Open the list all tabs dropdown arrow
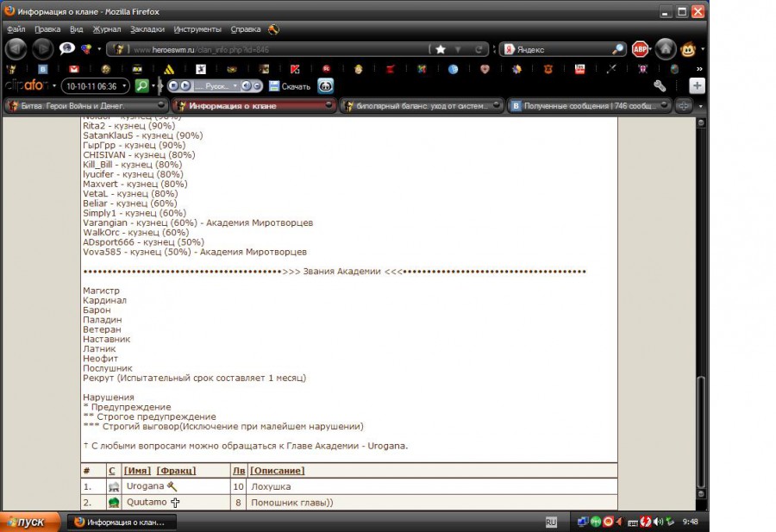Screen dimensions: 776x532 click(x=700, y=106)
